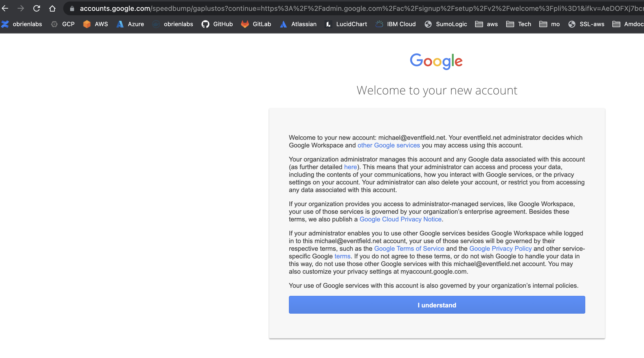The image size is (644, 358).
Task: Open the GCP bookmark
Action: tap(62, 24)
